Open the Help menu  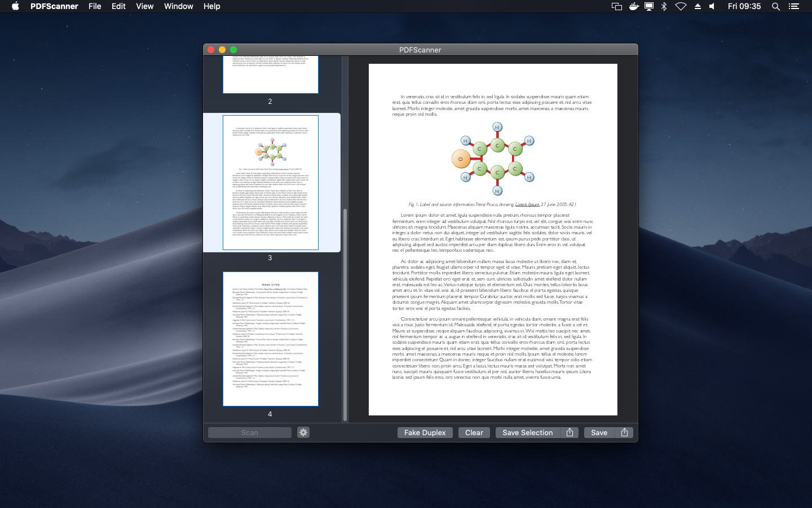point(211,6)
